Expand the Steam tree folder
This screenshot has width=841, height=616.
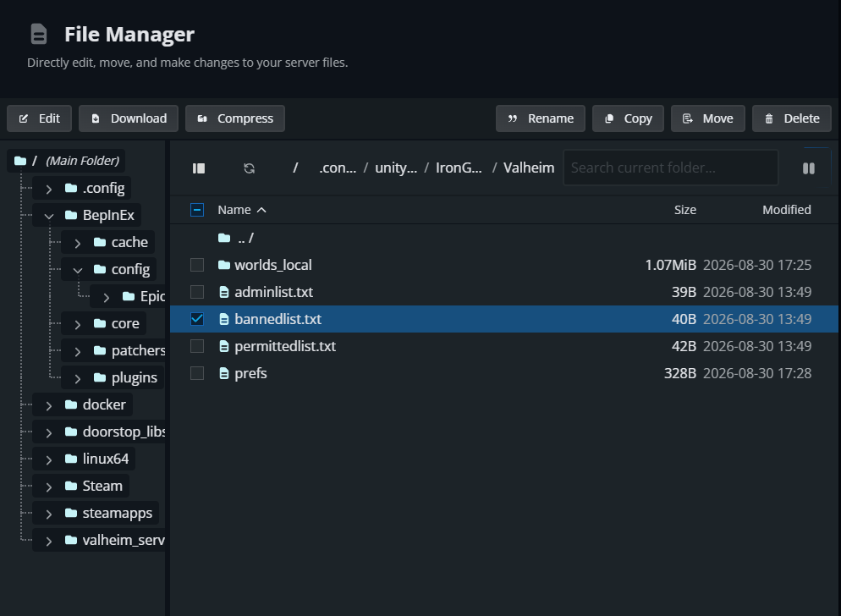pyautogui.click(x=49, y=487)
